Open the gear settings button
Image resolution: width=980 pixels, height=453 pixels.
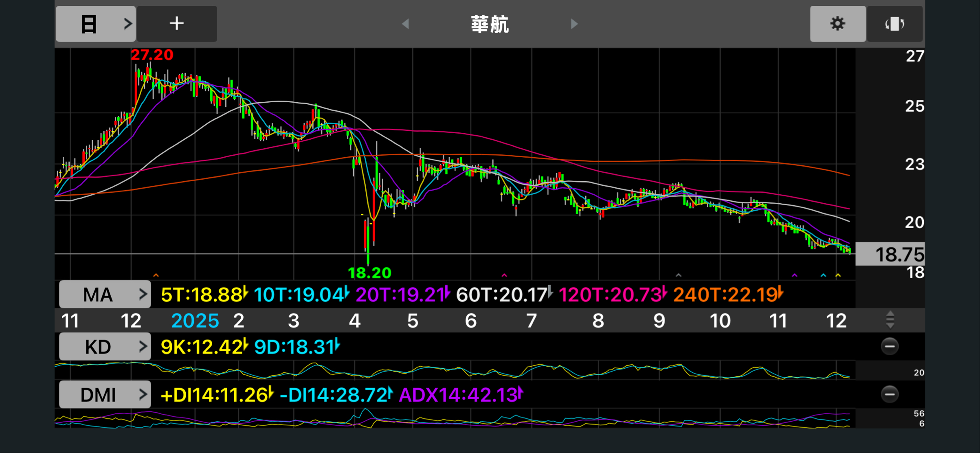[x=837, y=24]
